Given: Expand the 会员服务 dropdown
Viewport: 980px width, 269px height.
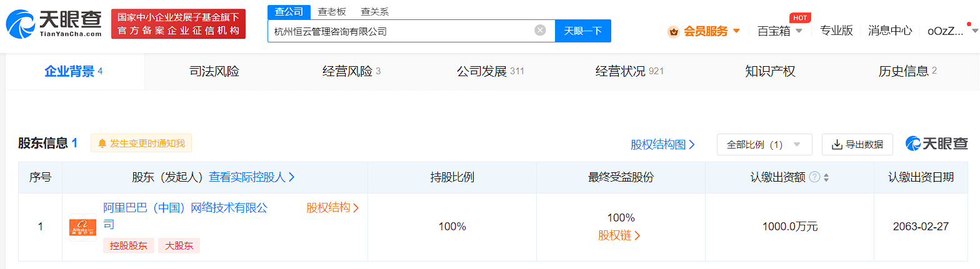Looking at the screenshot, I should tap(736, 31).
